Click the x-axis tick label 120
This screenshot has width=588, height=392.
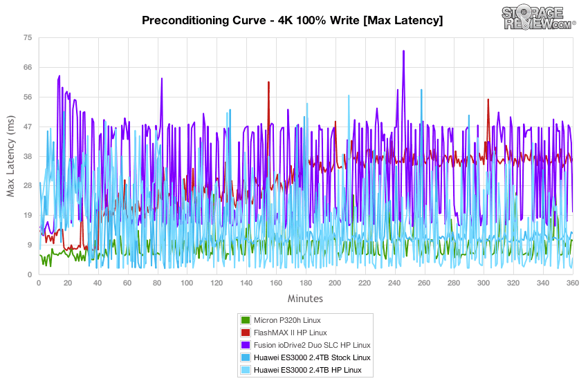coord(217,283)
